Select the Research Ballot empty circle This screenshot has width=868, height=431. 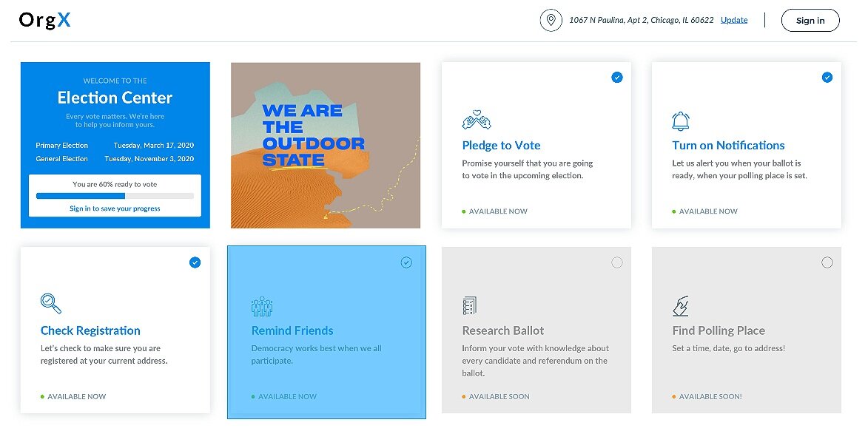coord(616,262)
